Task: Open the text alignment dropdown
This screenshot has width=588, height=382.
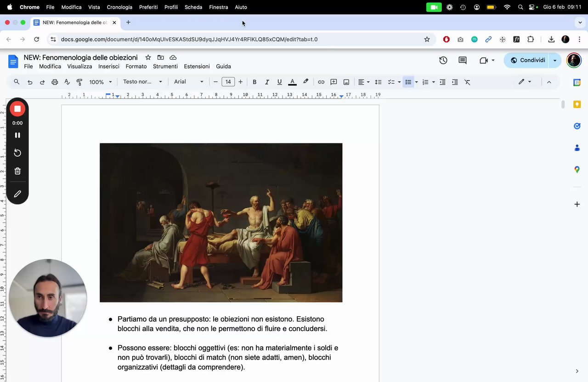Action: click(x=364, y=82)
